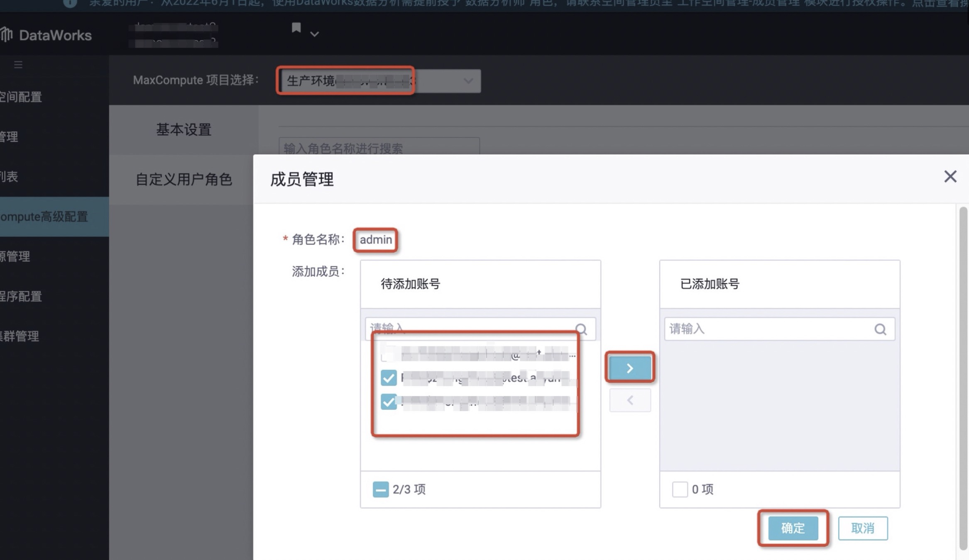969x560 pixels.
Task: Click the left-arrow transfer button
Action: [630, 400]
